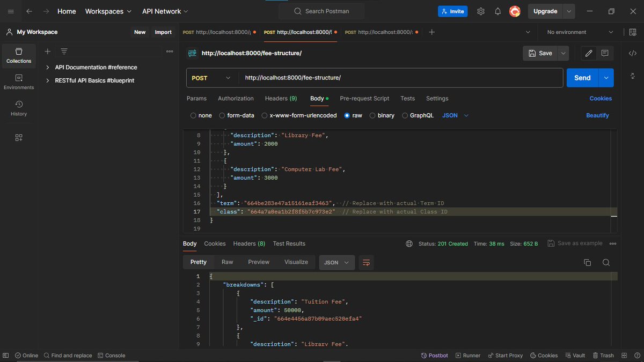Click the edit pencil icon
Screen dimensions: 644x362
(589, 53)
